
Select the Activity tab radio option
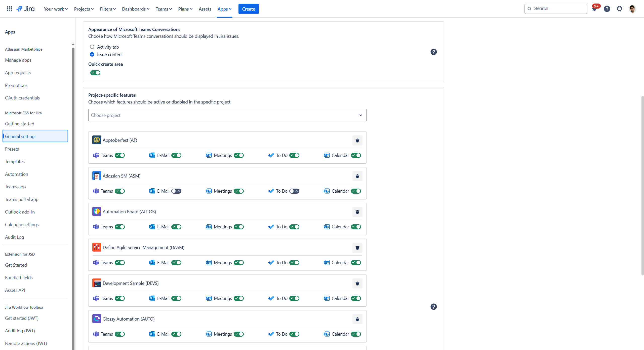92,47
